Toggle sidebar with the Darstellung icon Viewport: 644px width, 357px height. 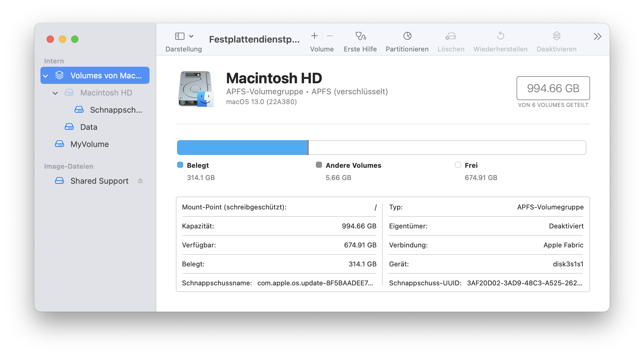180,36
